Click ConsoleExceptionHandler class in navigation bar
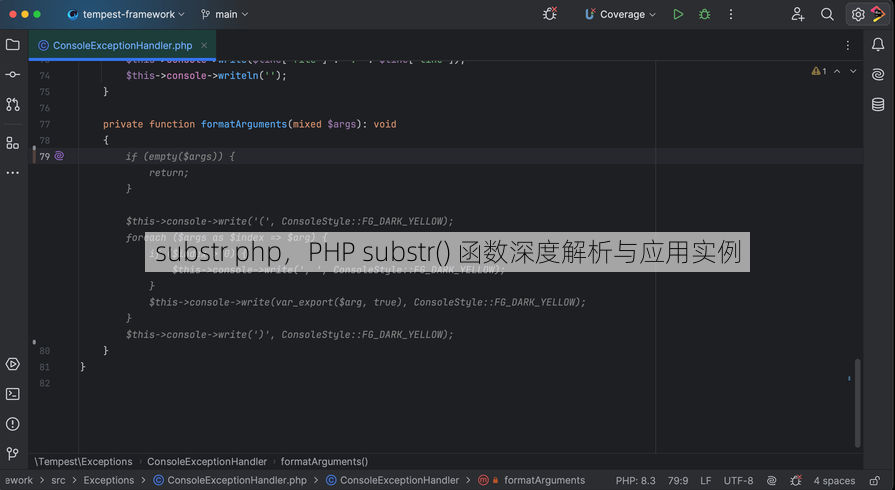The height and width of the screenshot is (490, 895). click(x=392, y=480)
